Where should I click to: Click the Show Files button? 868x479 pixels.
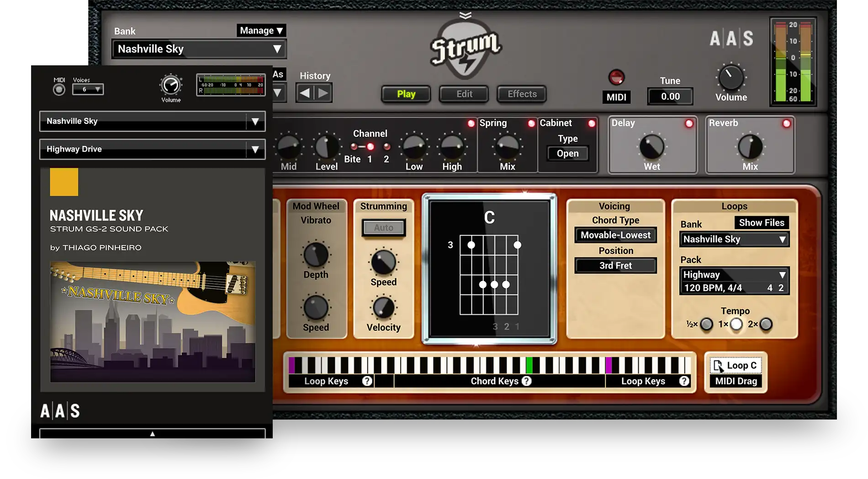point(762,223)
